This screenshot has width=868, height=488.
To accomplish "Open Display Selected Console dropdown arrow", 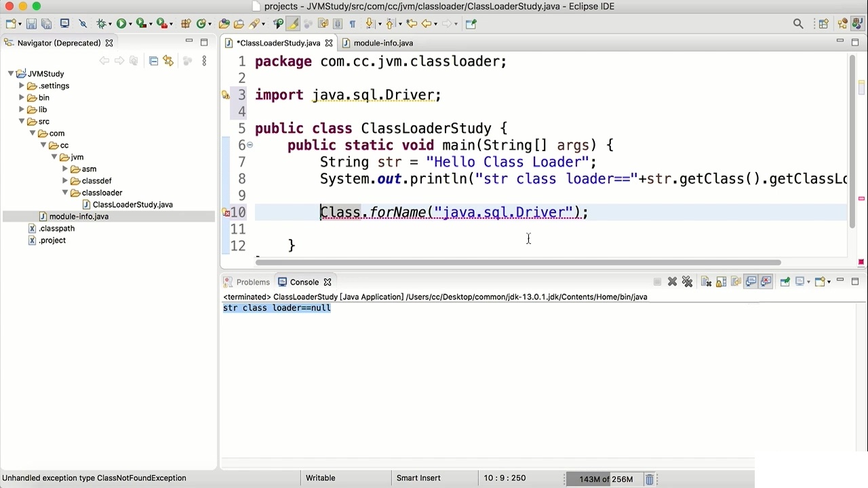I will [x=808, y=282].
